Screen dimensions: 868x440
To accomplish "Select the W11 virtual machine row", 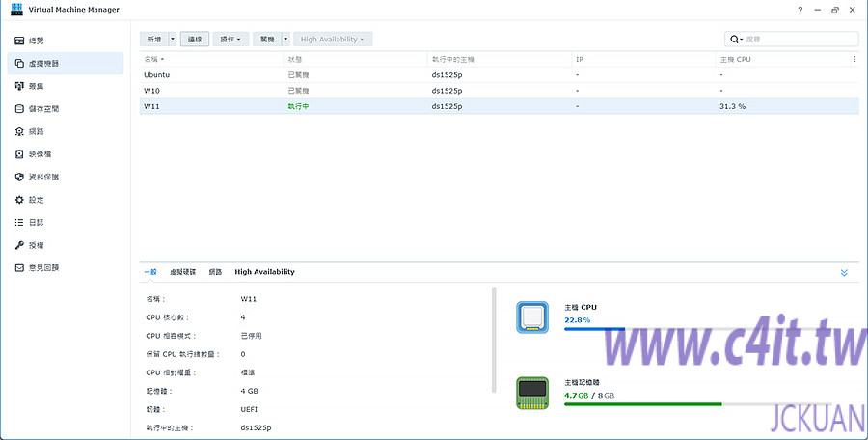I will (x=499, y=106).
